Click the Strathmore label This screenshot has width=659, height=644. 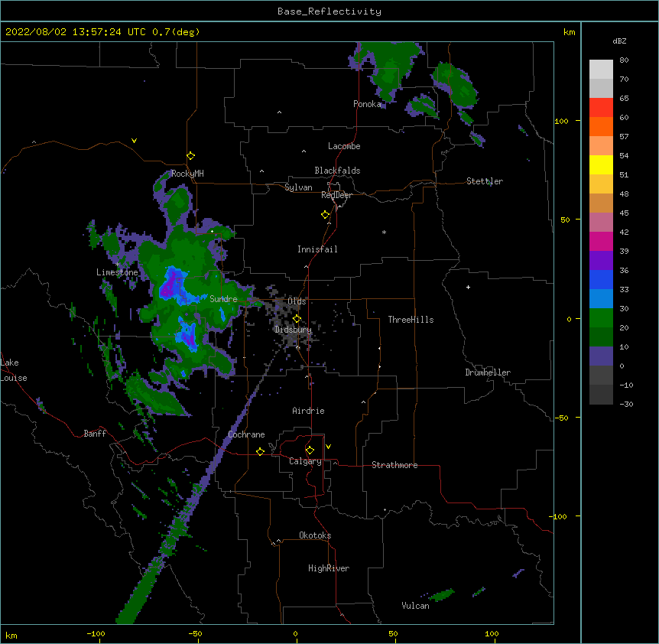pyautogui.click(x=394, y=465)
